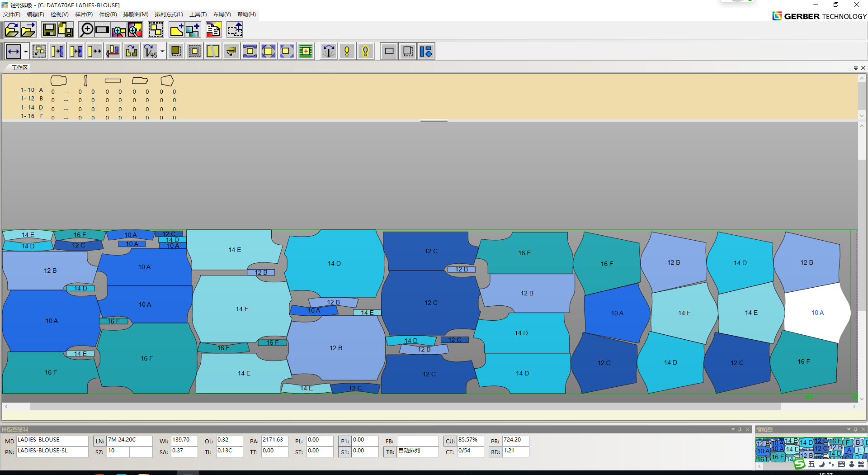This screenshot has height=475, width=868.
Task: Toggle the LN button in marker info
Action: point(99,441)
